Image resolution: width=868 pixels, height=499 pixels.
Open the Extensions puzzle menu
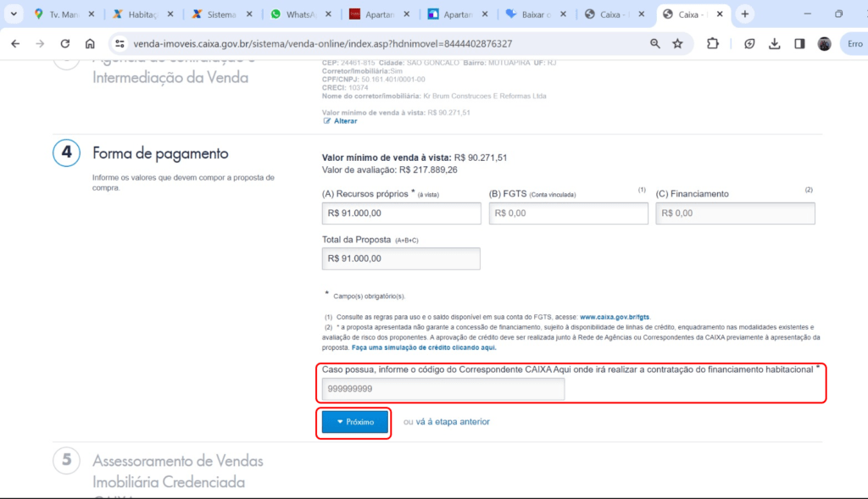712,44
